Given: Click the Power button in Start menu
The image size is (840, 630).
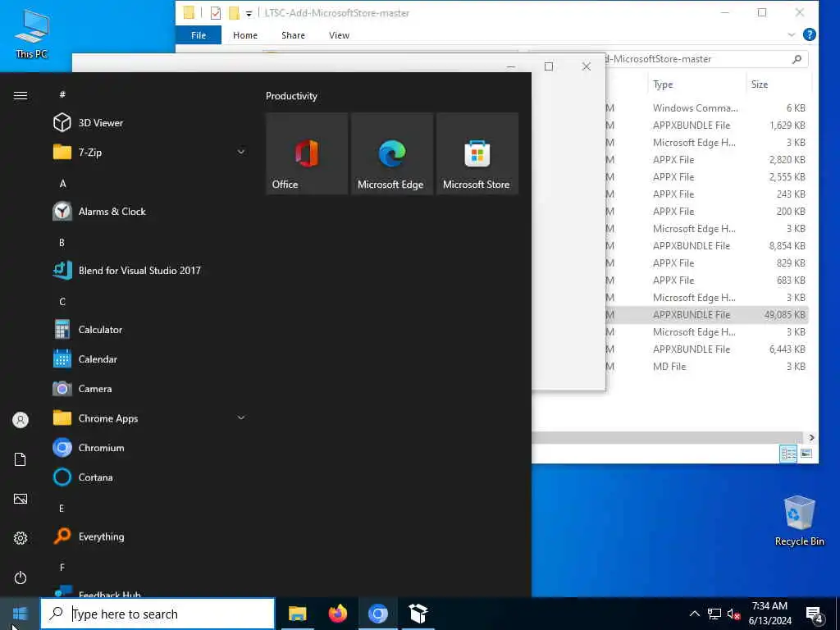Looking at the screenshot, I should pyautogui.click(x=21, y=577).
